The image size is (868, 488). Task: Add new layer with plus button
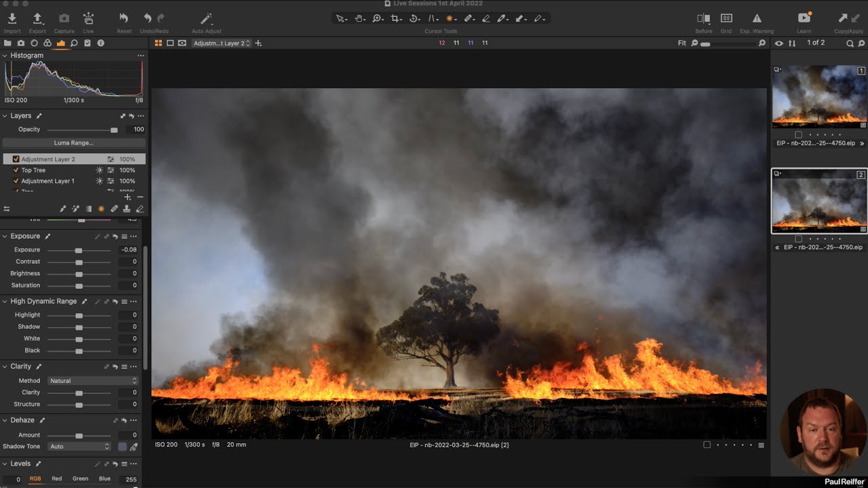pyautogui.click(x=127, y=197)
